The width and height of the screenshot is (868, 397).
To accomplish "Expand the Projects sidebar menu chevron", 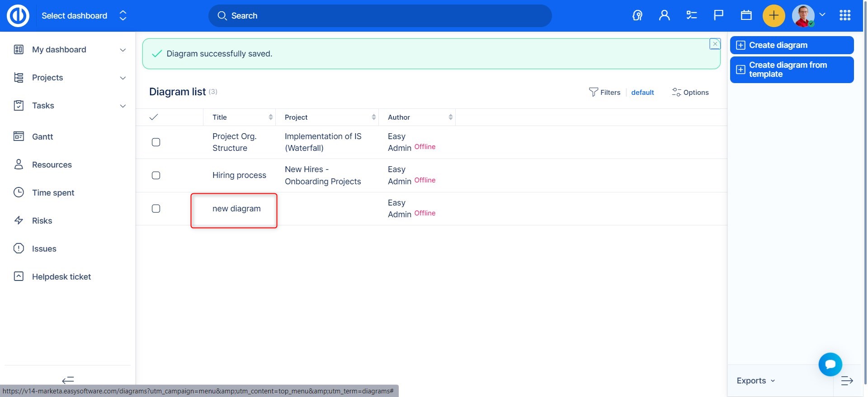I will [x=123, y=78].
